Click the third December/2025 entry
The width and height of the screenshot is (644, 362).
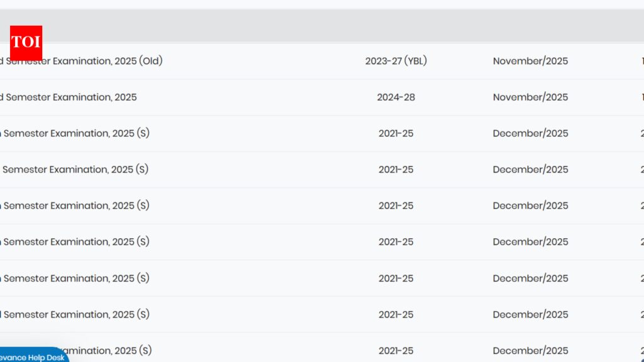pyautogui.click(x=530, y=206)
